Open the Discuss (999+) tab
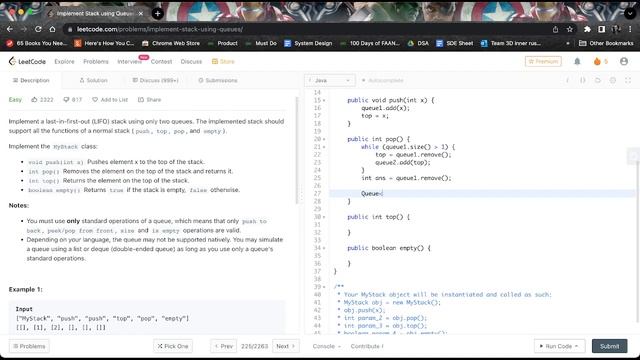 pyautogui.click(x=156, y=80)
